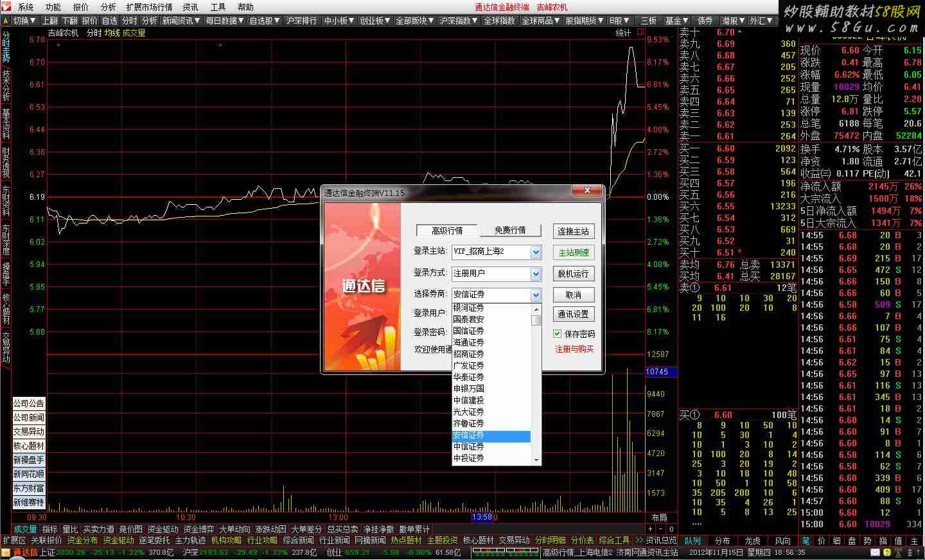Open the 帮助 menu
Viewport: 925px width, 560px height.
[x=245, y=7]
